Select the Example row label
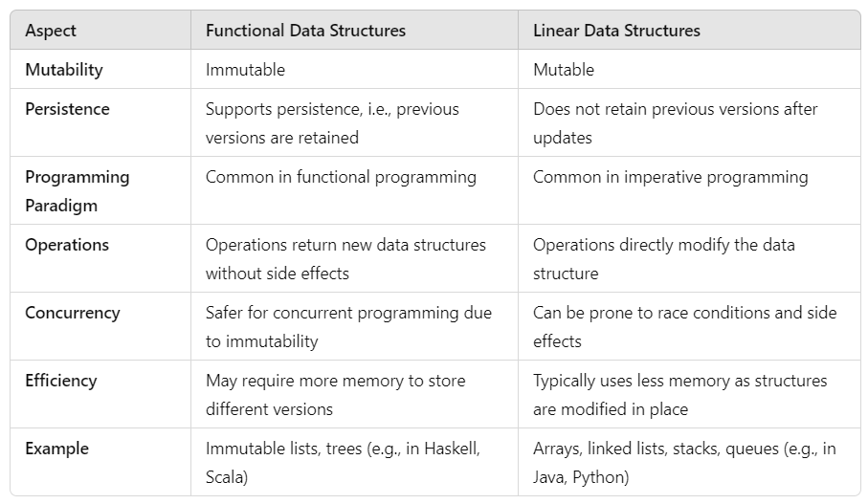The height and width of the screenshot is (504, 868). click(x=56, y=449)
